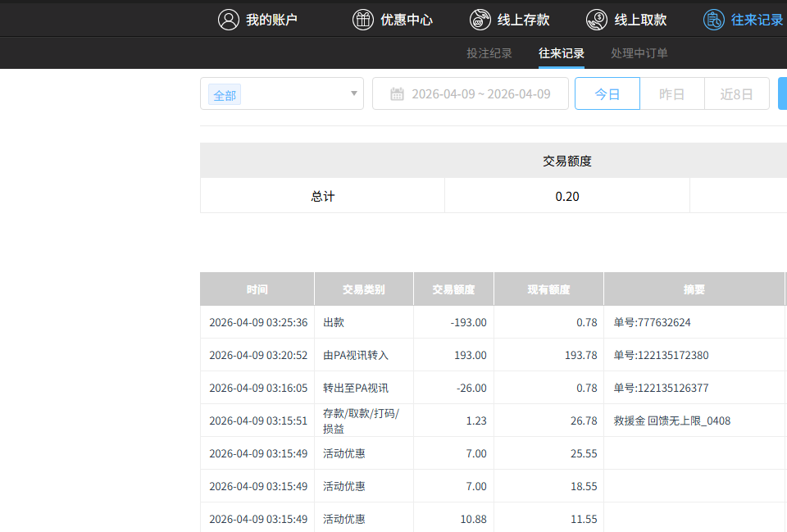Click the online deposit icon

[480, 20]
